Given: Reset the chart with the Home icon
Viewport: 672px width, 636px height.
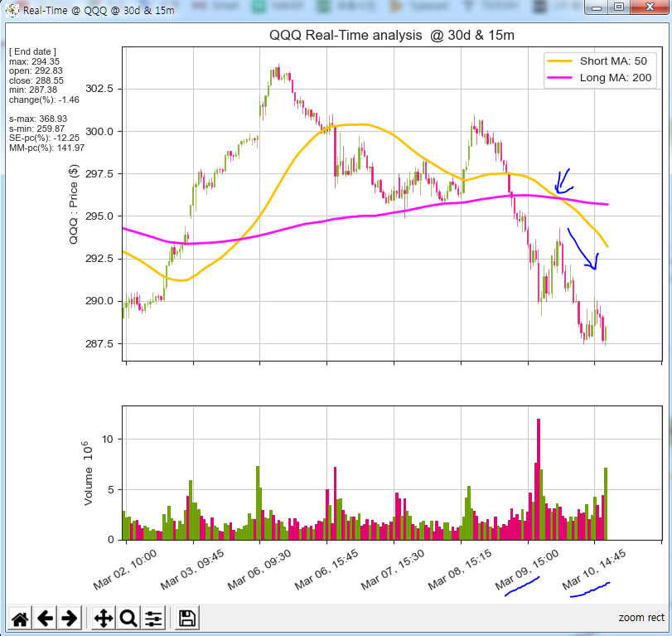Looking at the screenshot, I should coord(20,618).
